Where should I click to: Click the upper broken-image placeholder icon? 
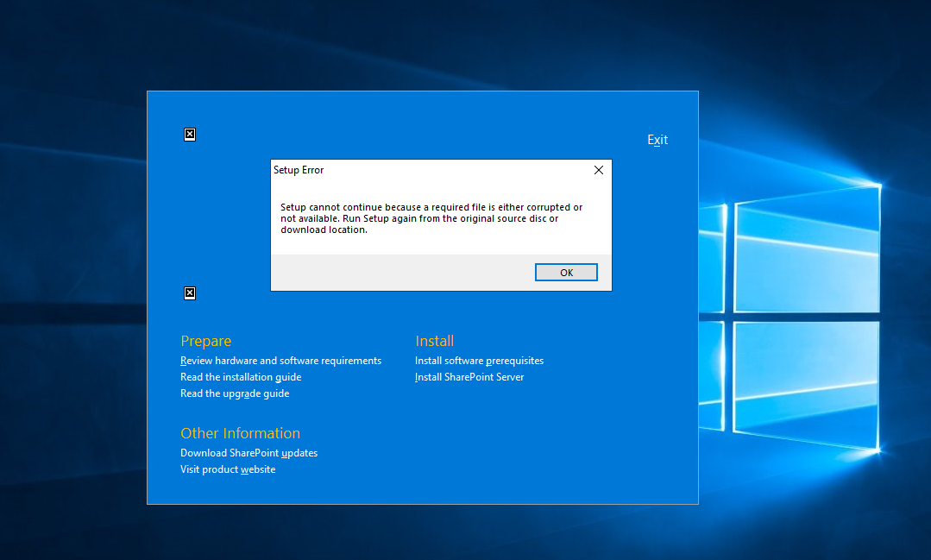(x=189, y=134)
